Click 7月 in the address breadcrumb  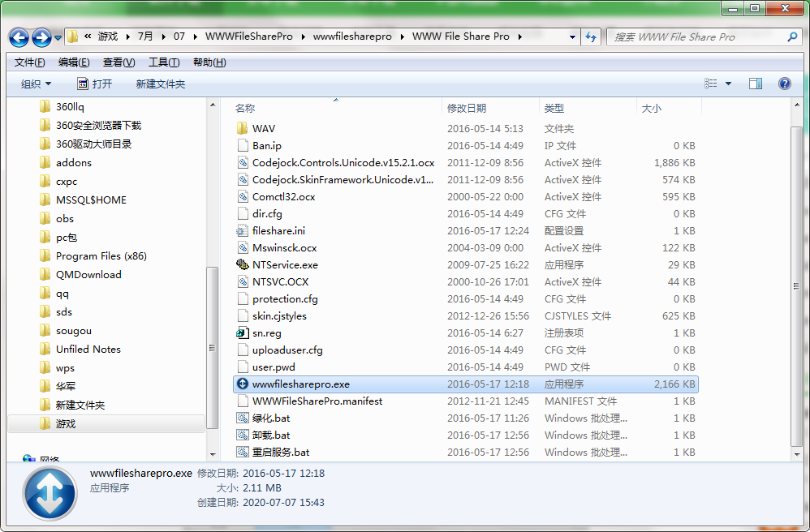[x=144, y=36]
